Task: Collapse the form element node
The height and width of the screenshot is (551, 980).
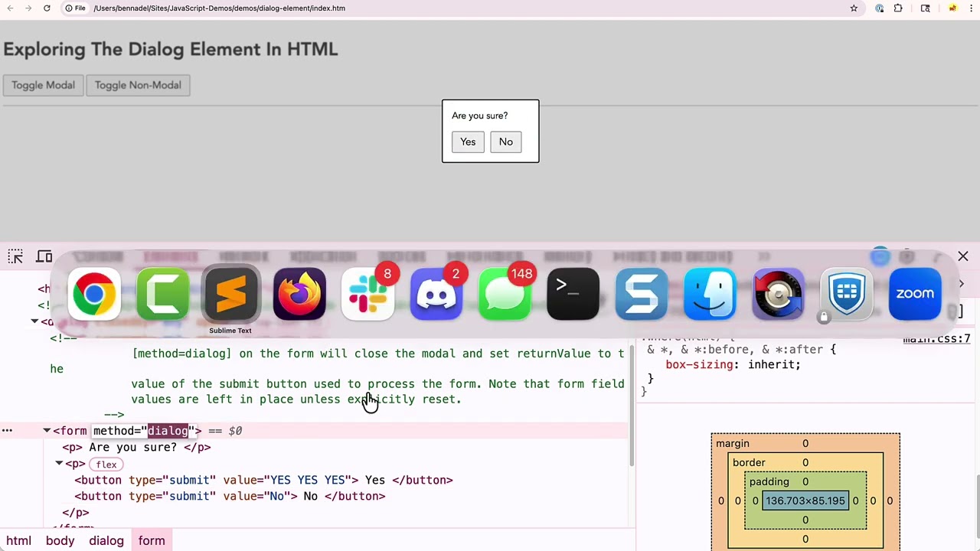Action: [x=47, y=431]
